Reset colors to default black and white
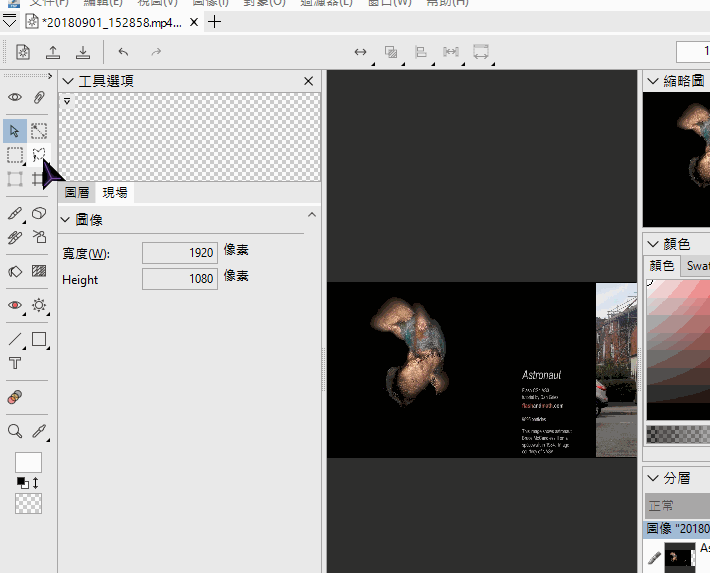 pos(22,483)
